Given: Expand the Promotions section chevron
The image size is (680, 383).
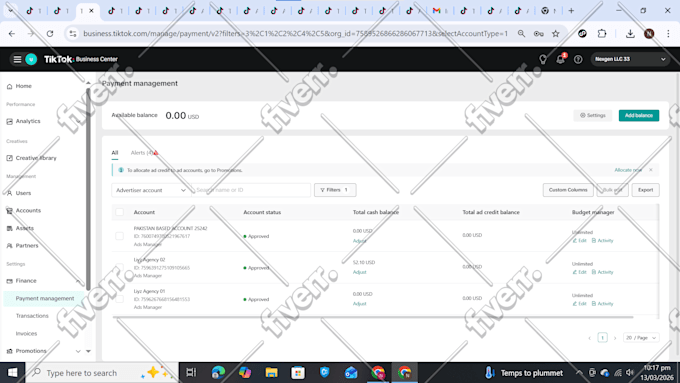Looking at the screenshot, I should (78, 351).
